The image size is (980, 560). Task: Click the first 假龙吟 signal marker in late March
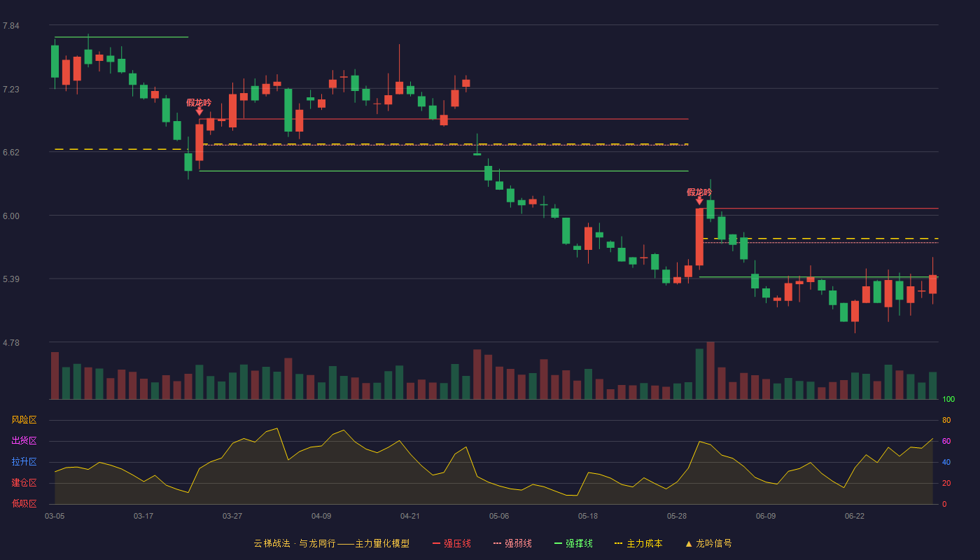(x=199, y=106)
